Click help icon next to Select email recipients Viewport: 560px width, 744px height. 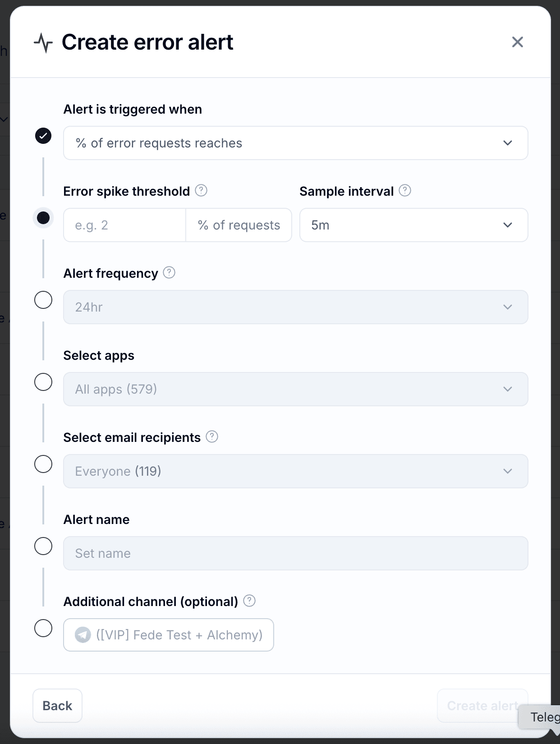212,437
